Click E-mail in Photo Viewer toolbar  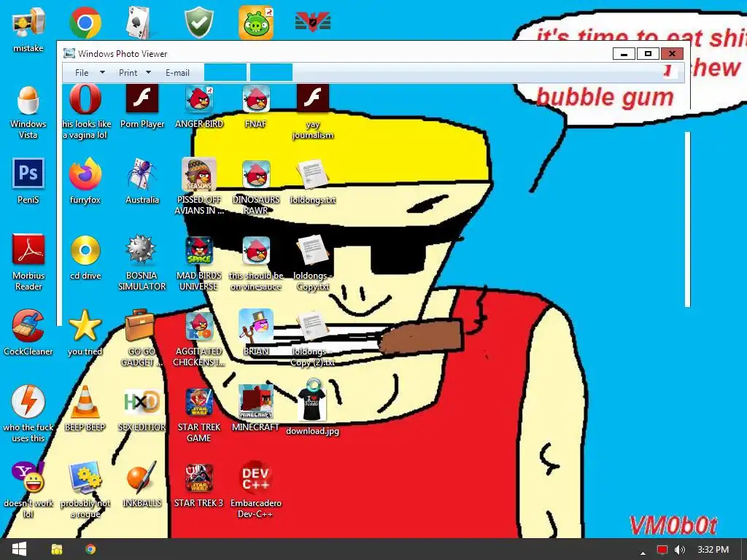point(177,72)
